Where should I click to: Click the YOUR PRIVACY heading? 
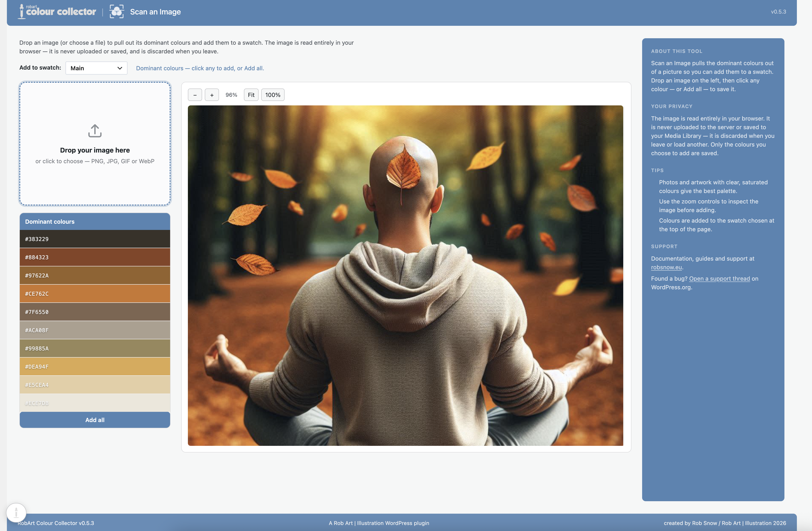671,106
